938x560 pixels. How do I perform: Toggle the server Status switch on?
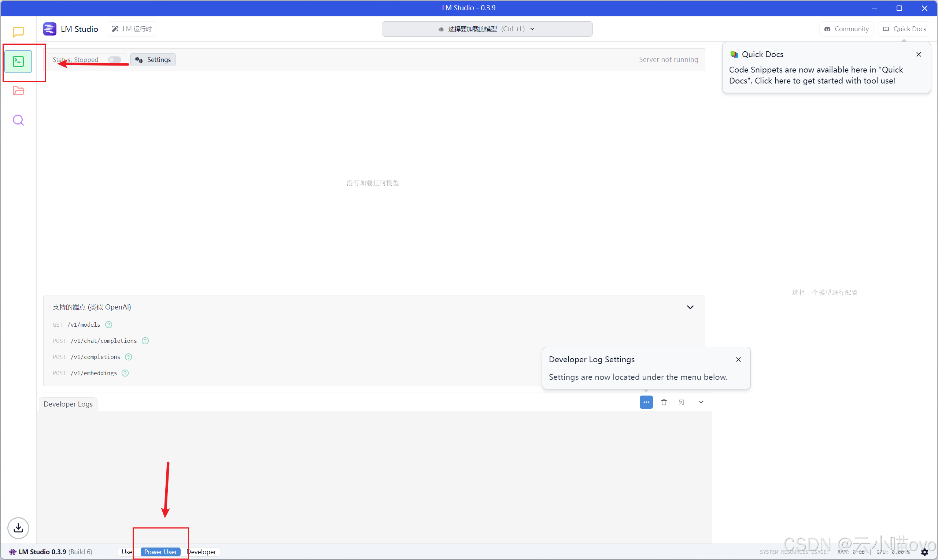point(114,60)
